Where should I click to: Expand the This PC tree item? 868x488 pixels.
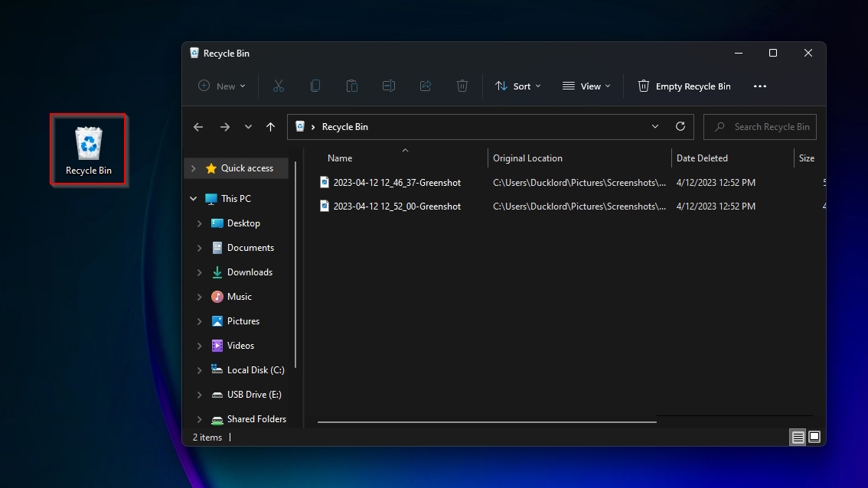(194, 198)
